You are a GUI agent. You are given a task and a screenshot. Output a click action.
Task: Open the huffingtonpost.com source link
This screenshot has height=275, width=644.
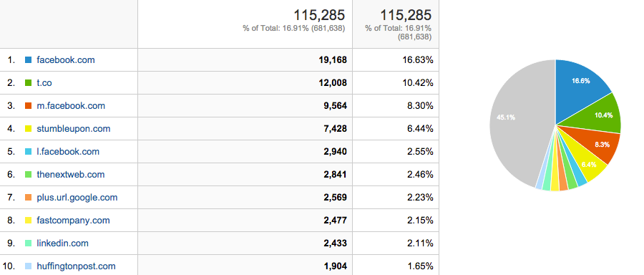tap(76, 266)
